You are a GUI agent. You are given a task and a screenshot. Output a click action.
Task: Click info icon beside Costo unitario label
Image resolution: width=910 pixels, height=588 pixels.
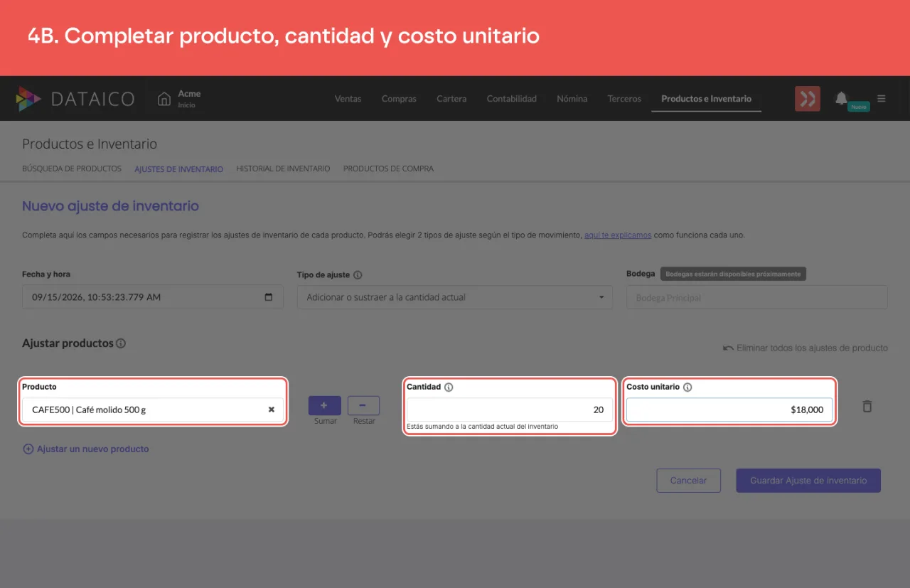[x=687, y=387]
